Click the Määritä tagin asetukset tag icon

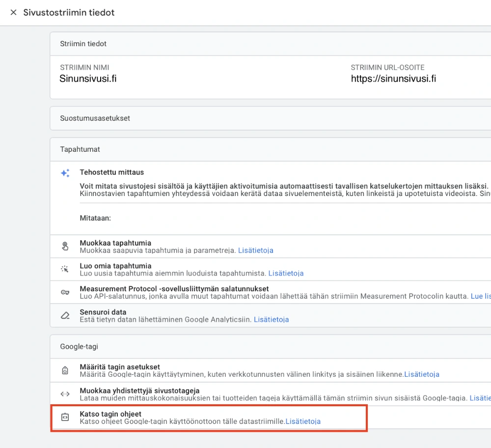(65, 370)
